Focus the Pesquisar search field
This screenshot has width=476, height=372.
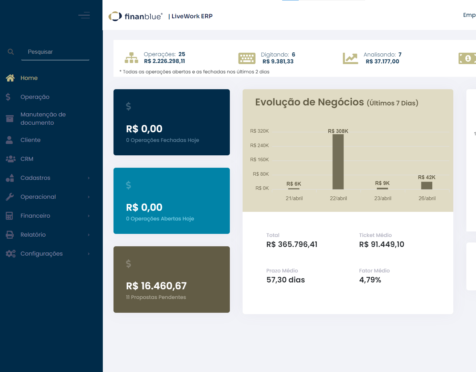(55, 52)
